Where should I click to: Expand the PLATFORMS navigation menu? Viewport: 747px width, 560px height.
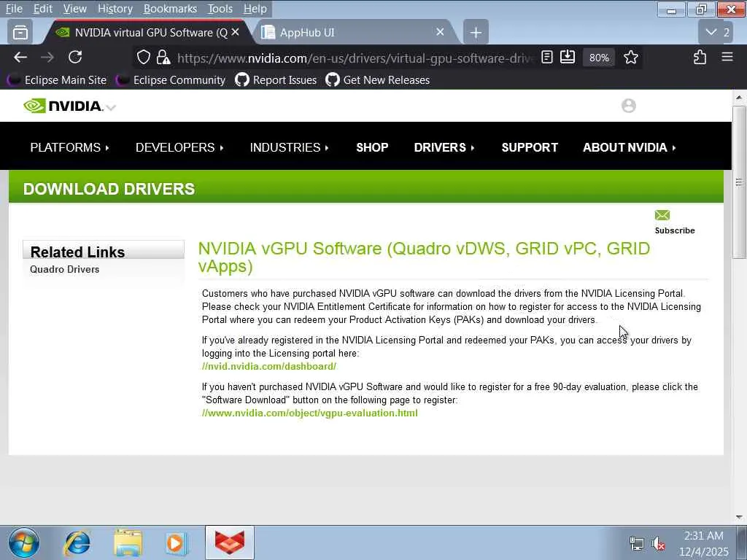pos(69,147)
